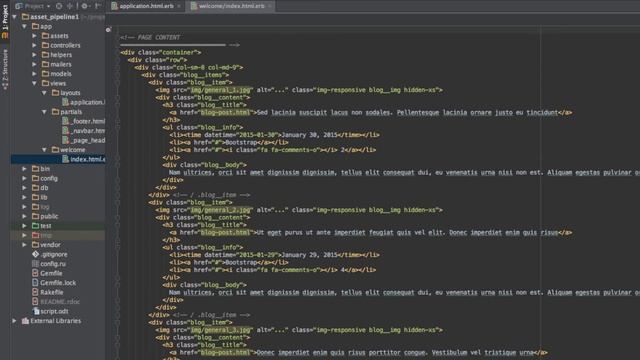
Task: Click the _page_head file icon
Action: (x=65, y=140)
